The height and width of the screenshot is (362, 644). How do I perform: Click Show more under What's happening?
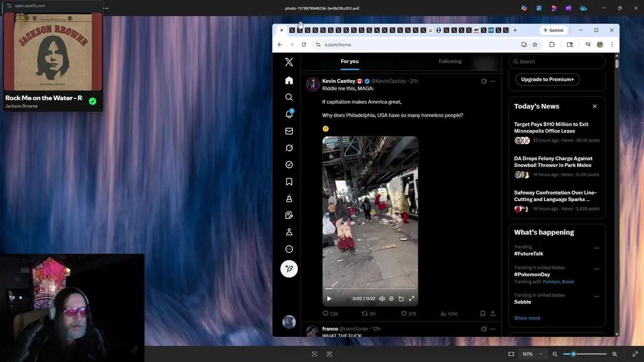click(527, 318)
